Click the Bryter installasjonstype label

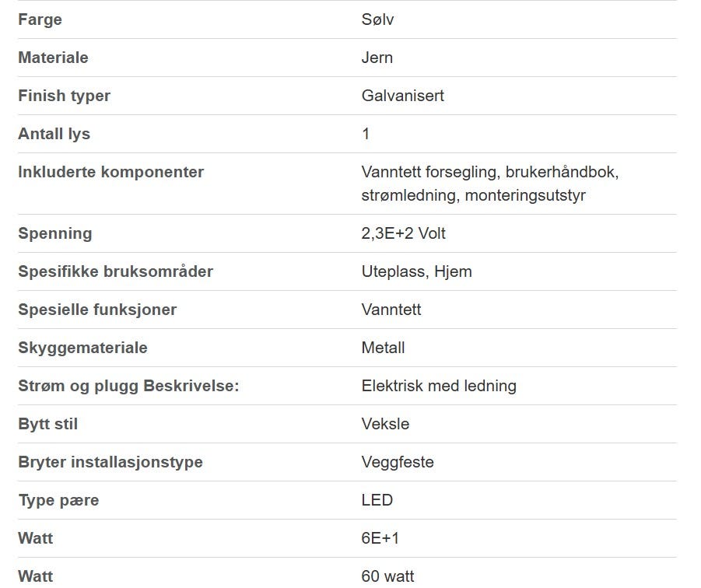tap(110, 463)
